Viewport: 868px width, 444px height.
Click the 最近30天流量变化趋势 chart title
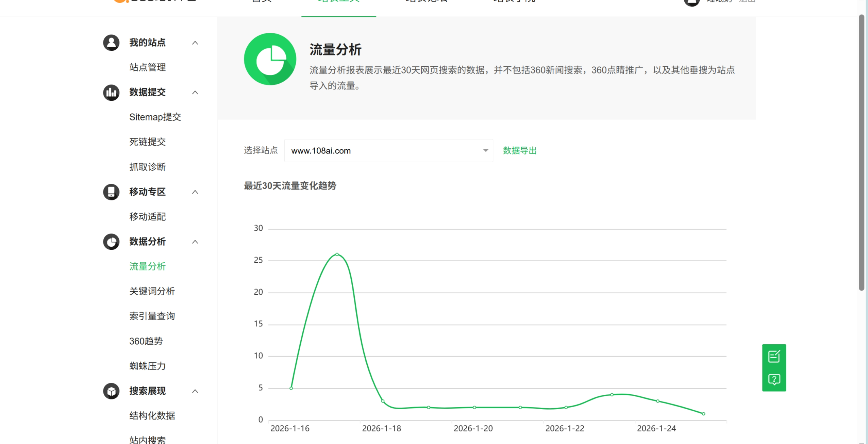tap(290, 186)
